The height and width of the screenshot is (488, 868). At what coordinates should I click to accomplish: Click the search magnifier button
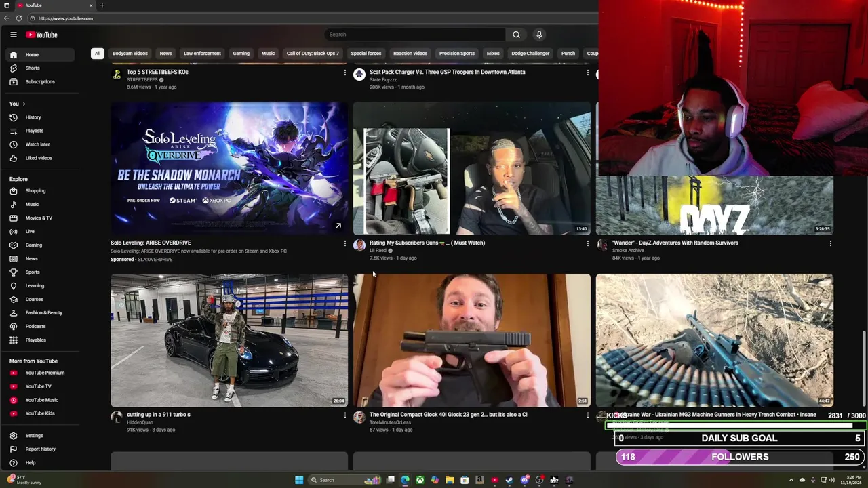[516, 35]
